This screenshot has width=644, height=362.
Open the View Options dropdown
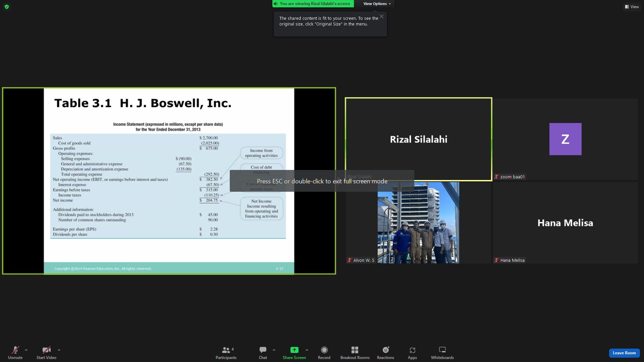point(377,4)
